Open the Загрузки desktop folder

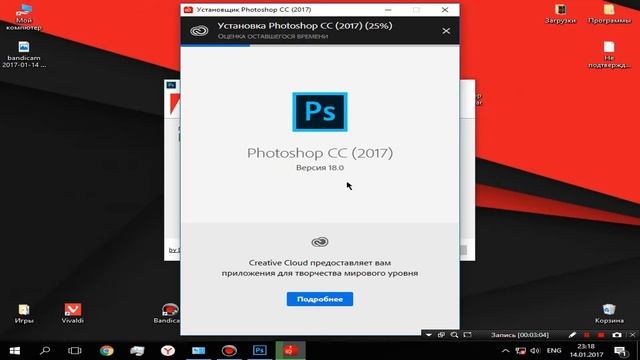tap(560, 14)
